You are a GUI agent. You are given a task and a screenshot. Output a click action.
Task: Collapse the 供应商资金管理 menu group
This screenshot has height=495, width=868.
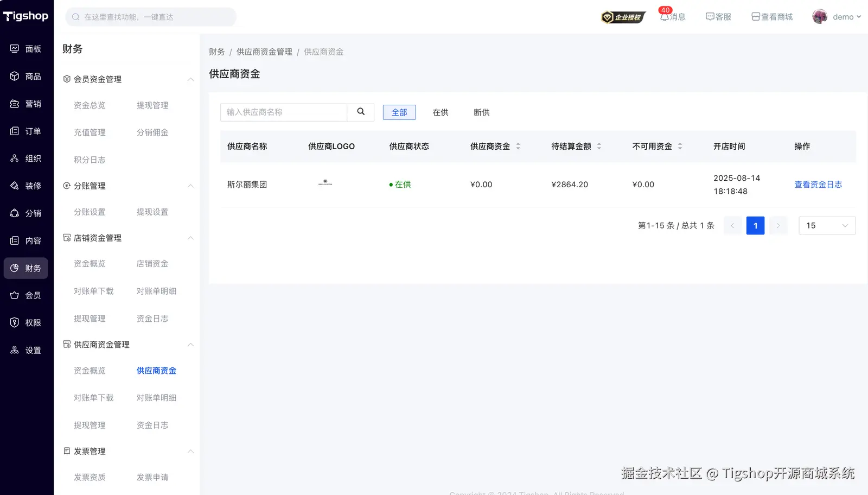[190, 345]
